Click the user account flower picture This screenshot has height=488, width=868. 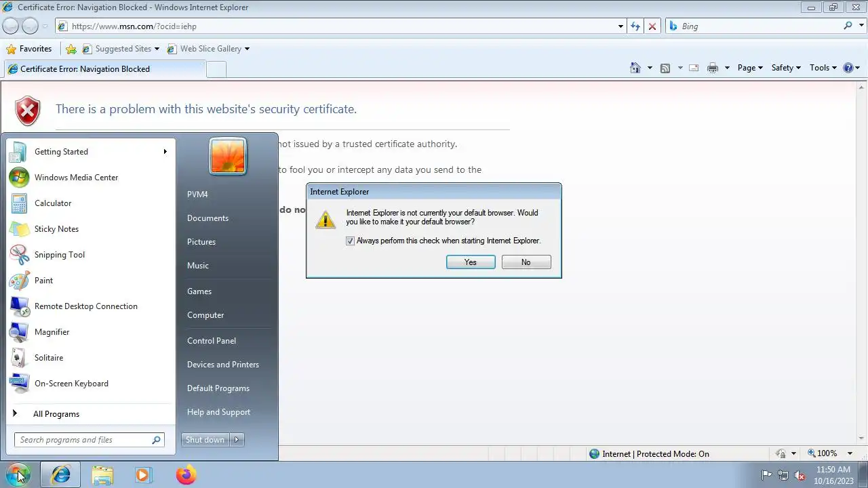[228, 156]
